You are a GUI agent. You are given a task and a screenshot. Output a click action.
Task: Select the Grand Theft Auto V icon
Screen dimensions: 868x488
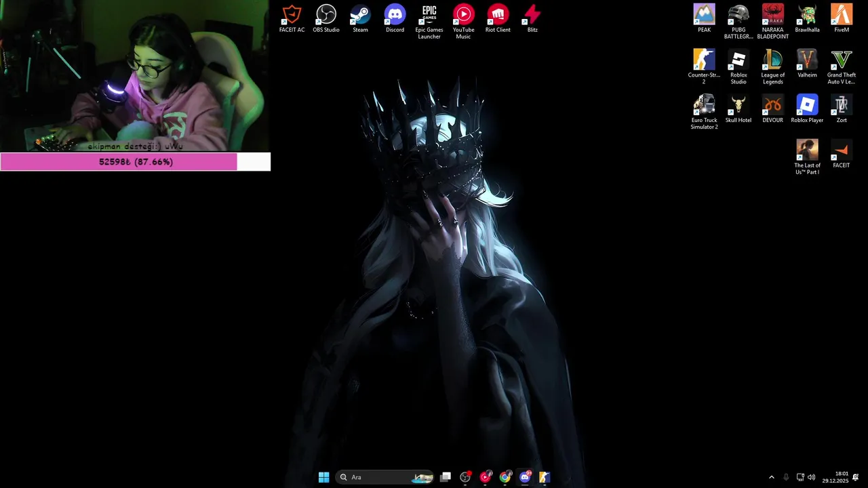[842, 66]
